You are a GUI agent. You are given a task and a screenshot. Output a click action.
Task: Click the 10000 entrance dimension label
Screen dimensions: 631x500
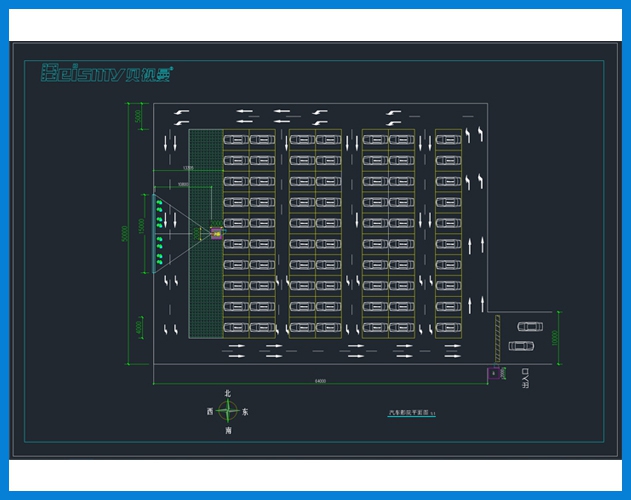(x=555, y=338)
